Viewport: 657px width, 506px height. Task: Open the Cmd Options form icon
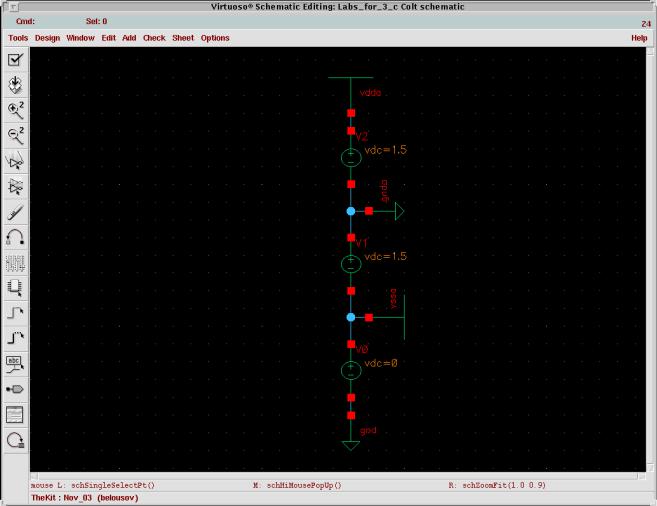[15, 415]
